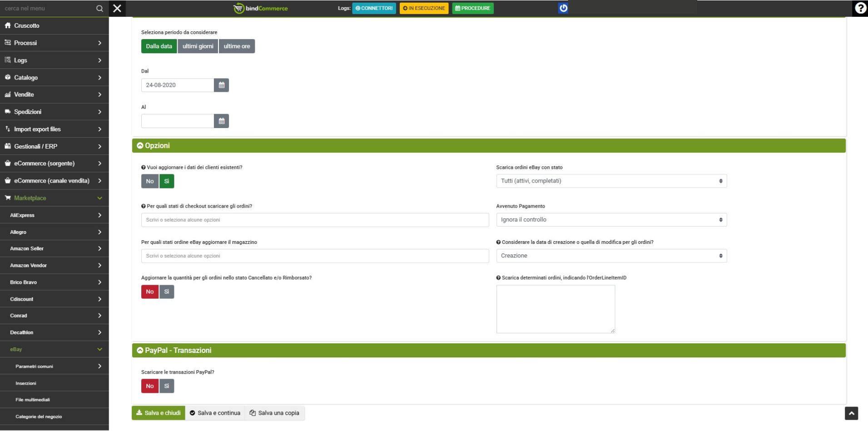Click the scroll-to-top arrow button
This screenshot has height=431, width=868.
(851, 413)
